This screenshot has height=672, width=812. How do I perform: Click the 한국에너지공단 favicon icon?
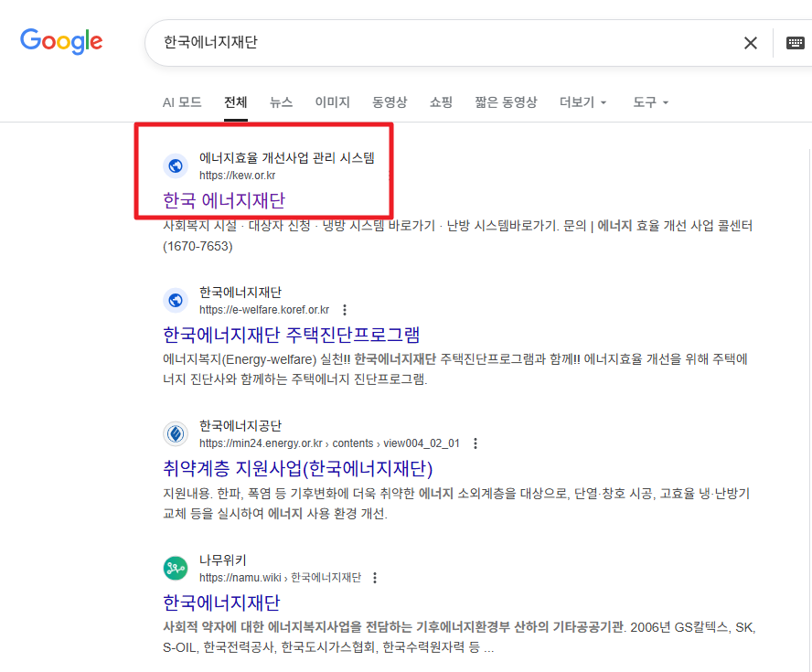tap(176, 434)
